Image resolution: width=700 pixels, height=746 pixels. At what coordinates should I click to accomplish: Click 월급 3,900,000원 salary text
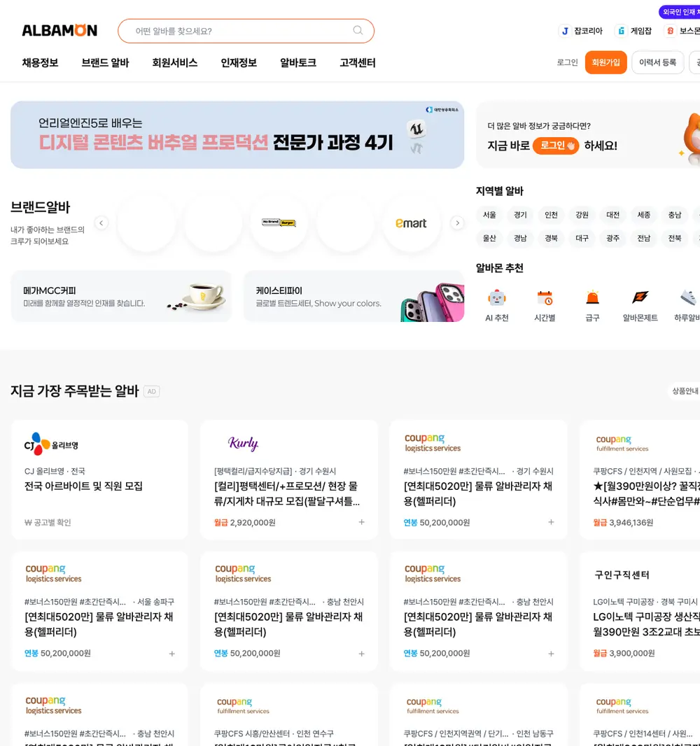coord(624,653)
